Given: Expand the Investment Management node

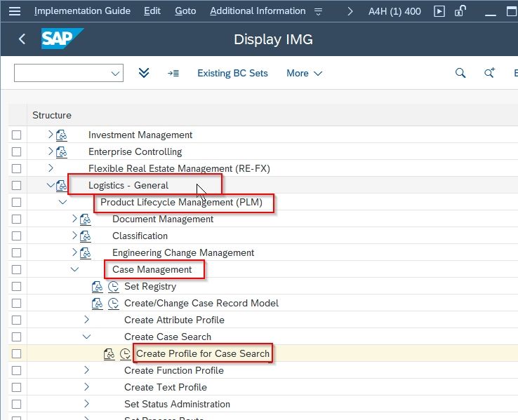Looking at the screenshot, I should (51, 135).
